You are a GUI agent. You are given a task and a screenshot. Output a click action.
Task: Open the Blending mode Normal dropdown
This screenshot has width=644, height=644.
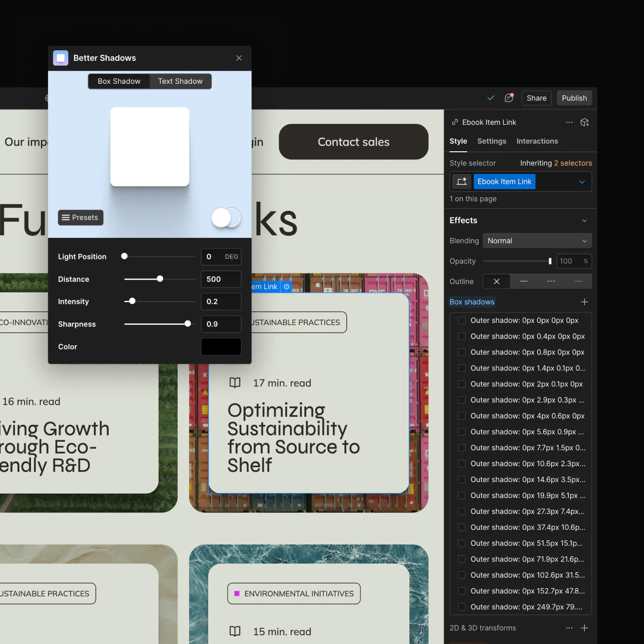(x=537, y=241)
